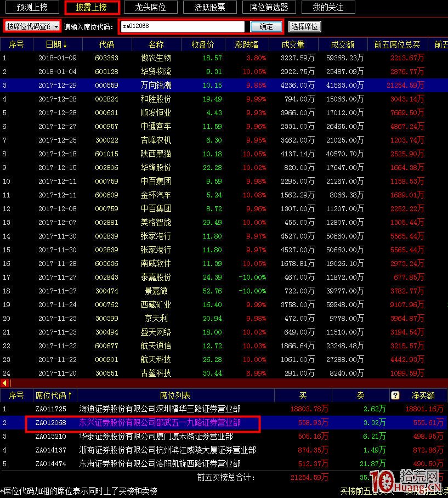Go to 我的关注 tab
Image resolution: width=448 pixels, height=498 pixels.
coord(328,7)
